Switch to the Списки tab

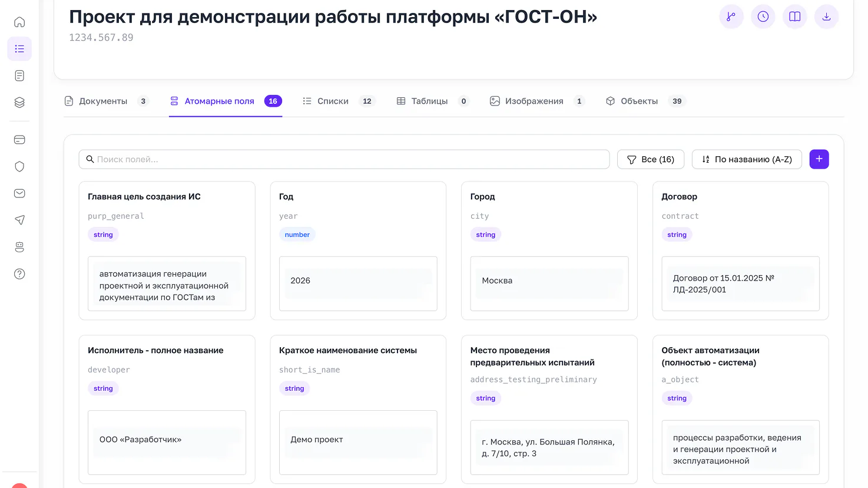coord(339,101)
